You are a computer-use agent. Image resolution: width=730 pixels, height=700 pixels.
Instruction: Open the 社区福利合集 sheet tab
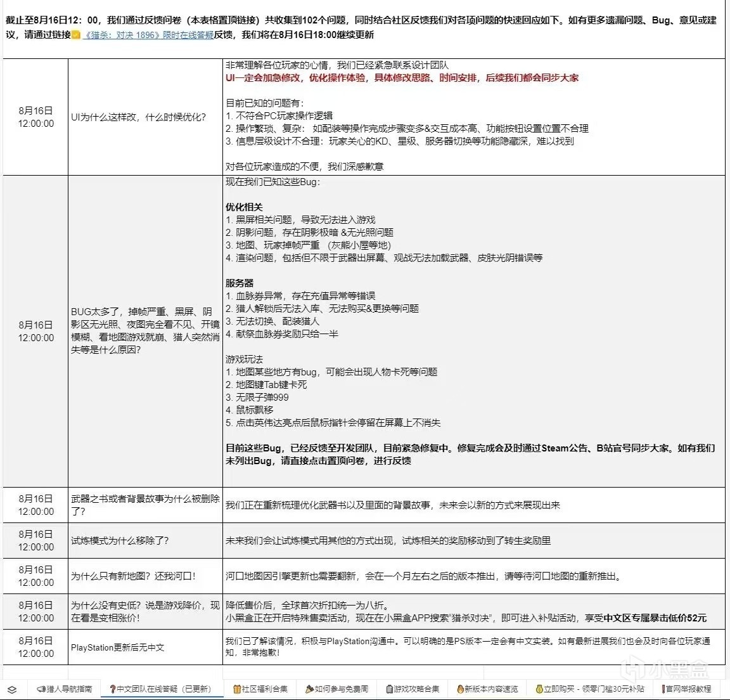(260, 689)
